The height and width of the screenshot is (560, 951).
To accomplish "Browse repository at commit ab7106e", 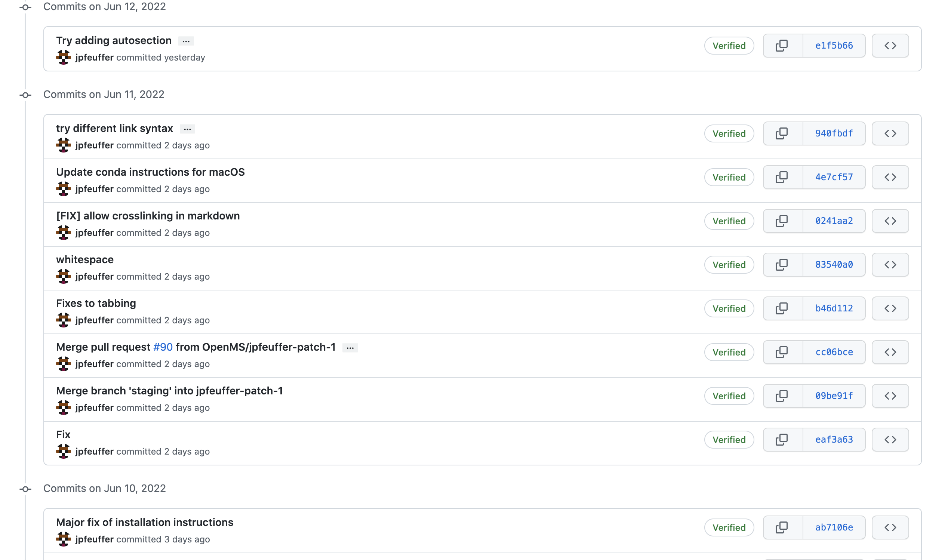I will tap(890, 527).
